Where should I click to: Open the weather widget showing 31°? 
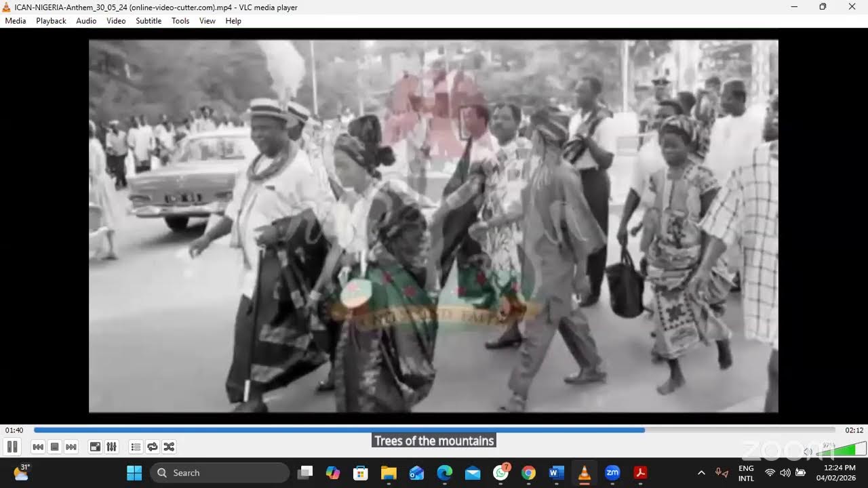coord(21,472)
